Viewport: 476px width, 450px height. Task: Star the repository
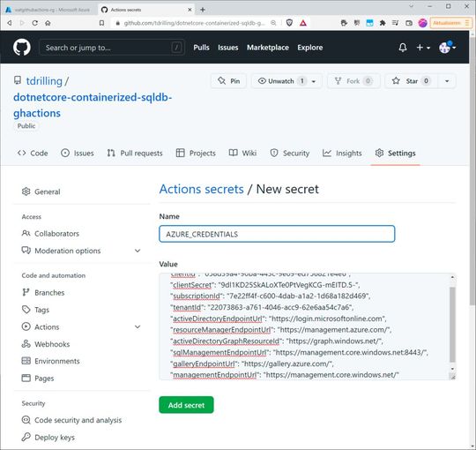[412, 81]
